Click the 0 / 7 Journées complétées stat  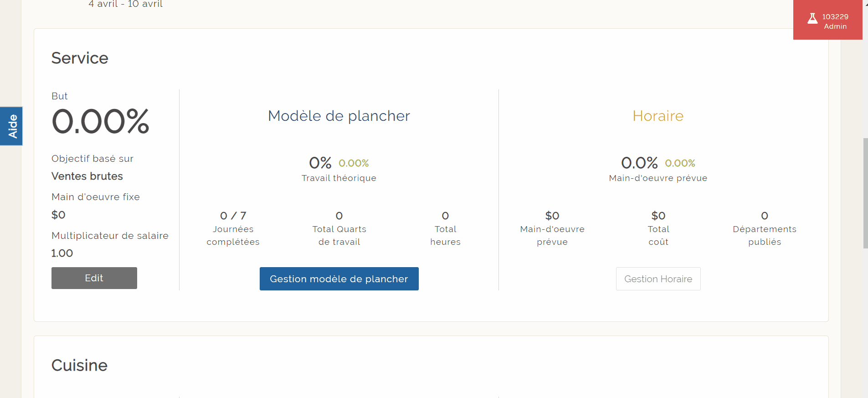(233, 228)
